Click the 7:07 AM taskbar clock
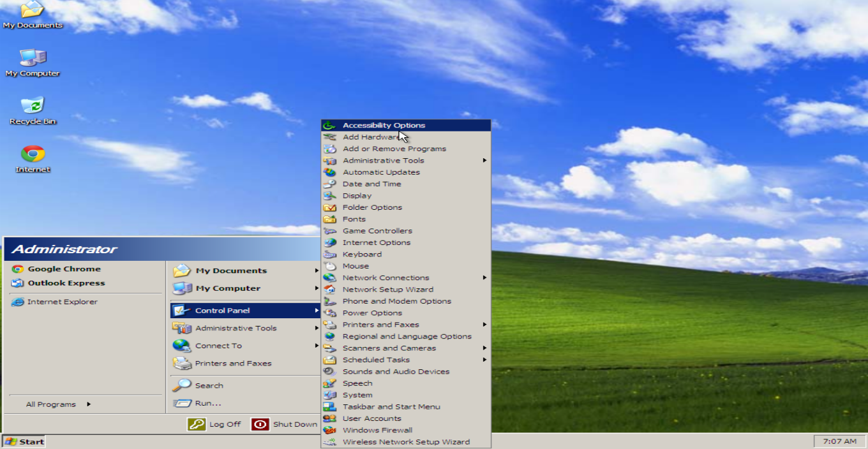The width and height of the screenshot is (868, 449). point(840,441)
